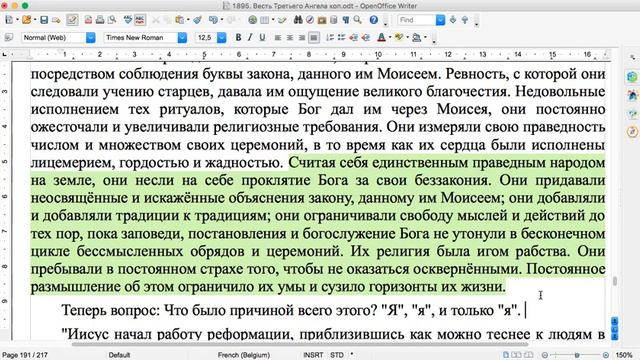Align text right
The width and height of the screenshot is (640, 360).
(x=302, y=38)
